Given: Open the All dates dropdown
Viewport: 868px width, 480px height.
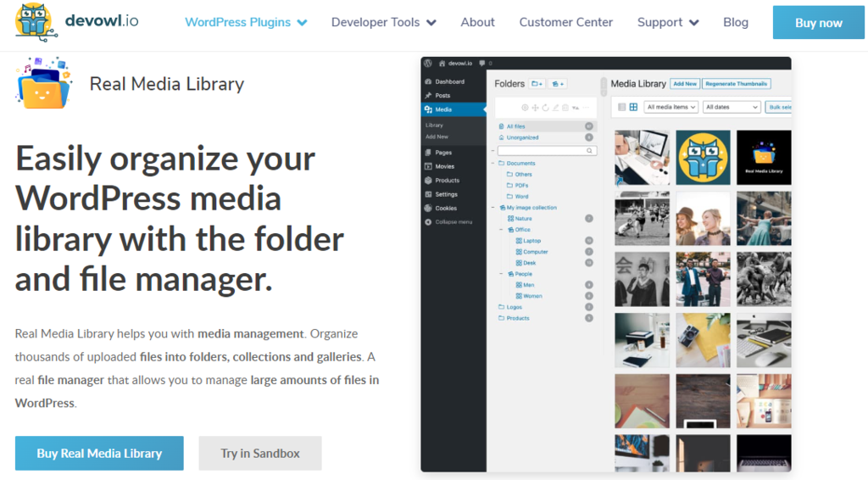Looking at the screenshot, I should (732, 107).
